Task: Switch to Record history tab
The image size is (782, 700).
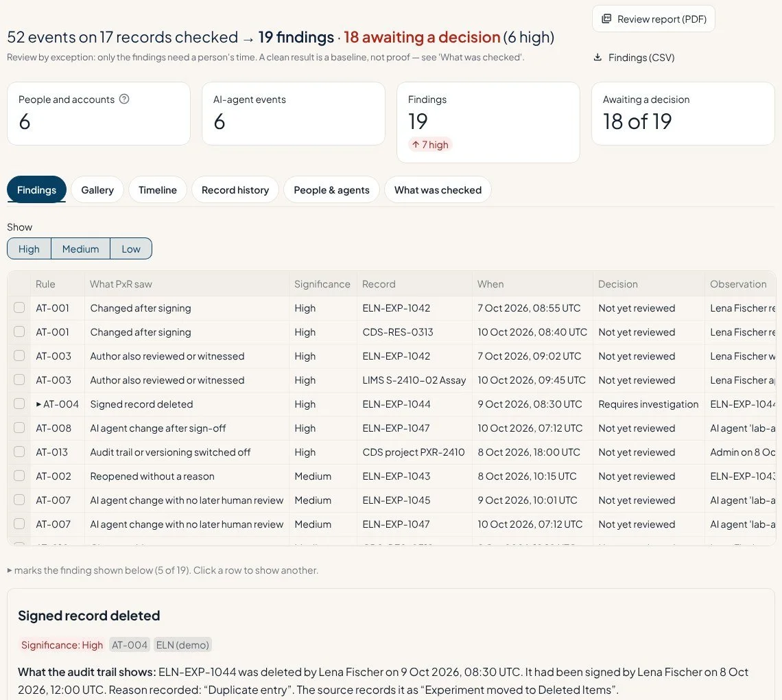Action: (x=235, y=189)
